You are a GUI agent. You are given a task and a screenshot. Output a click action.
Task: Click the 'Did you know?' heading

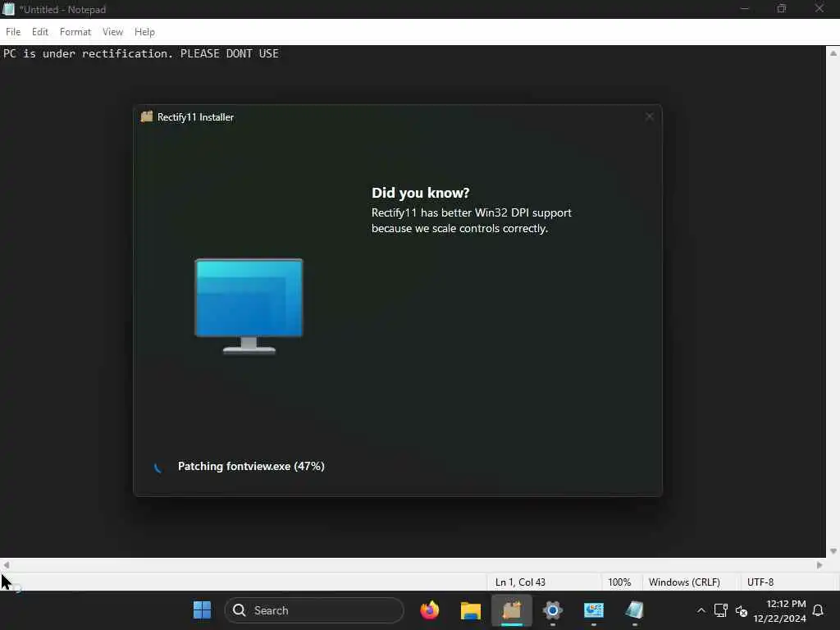[x=421, y=193]
